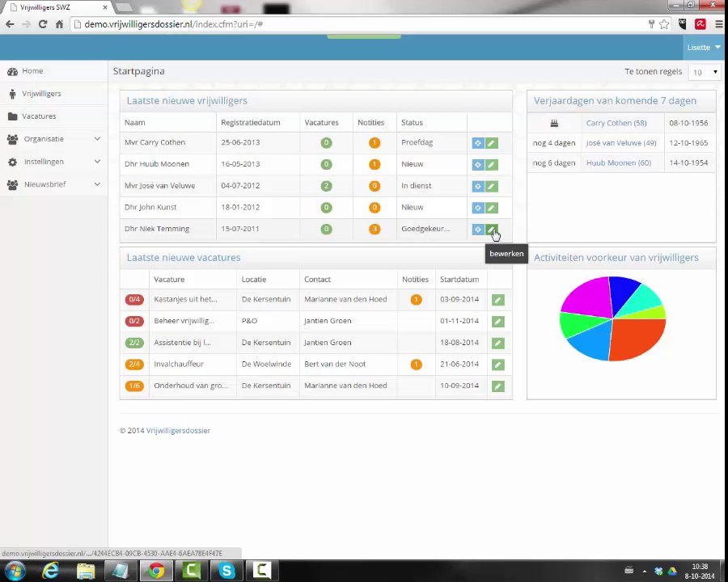Click the green edit pencil for Dhr John Kunst

pos(492,208)
